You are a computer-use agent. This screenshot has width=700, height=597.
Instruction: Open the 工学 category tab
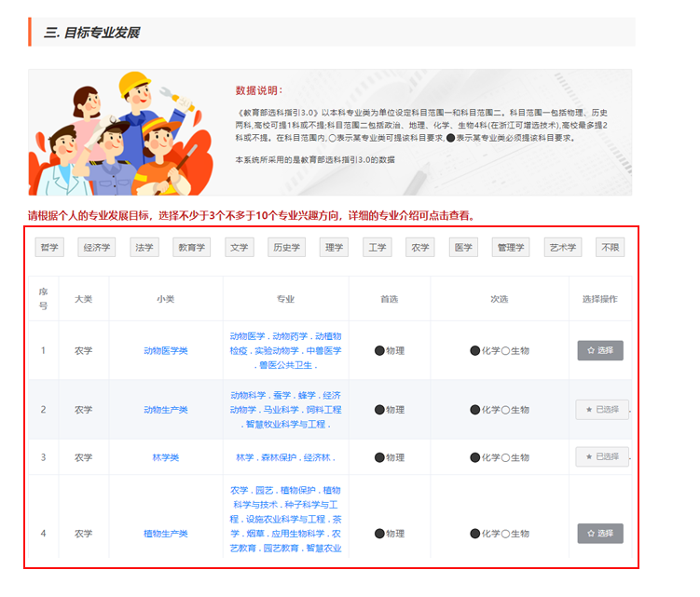377,248
